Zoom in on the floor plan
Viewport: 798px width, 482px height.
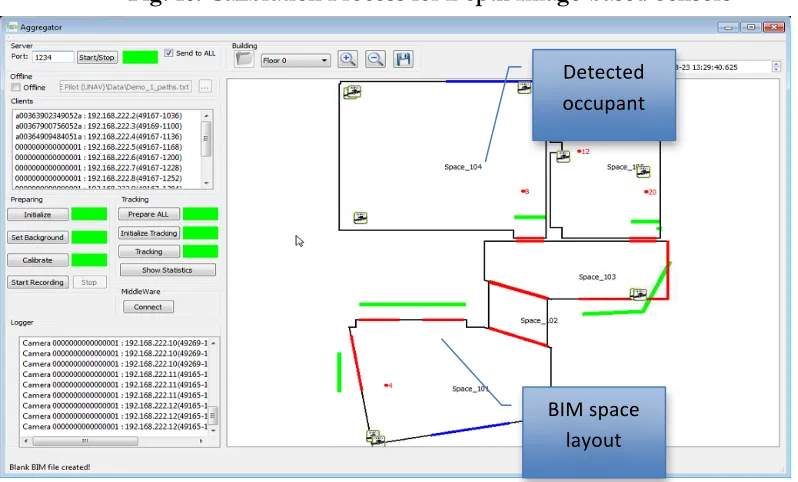click(348, 59)
